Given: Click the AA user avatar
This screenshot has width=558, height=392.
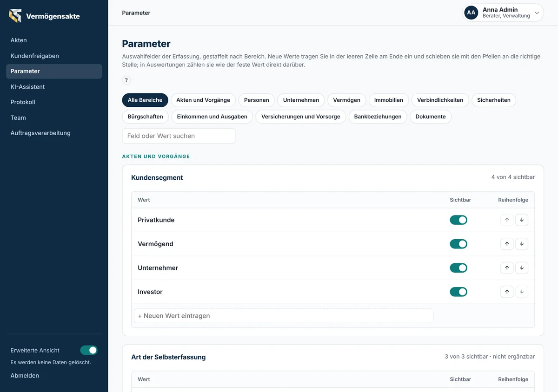Looking at the screenshot, I should 471,13.
